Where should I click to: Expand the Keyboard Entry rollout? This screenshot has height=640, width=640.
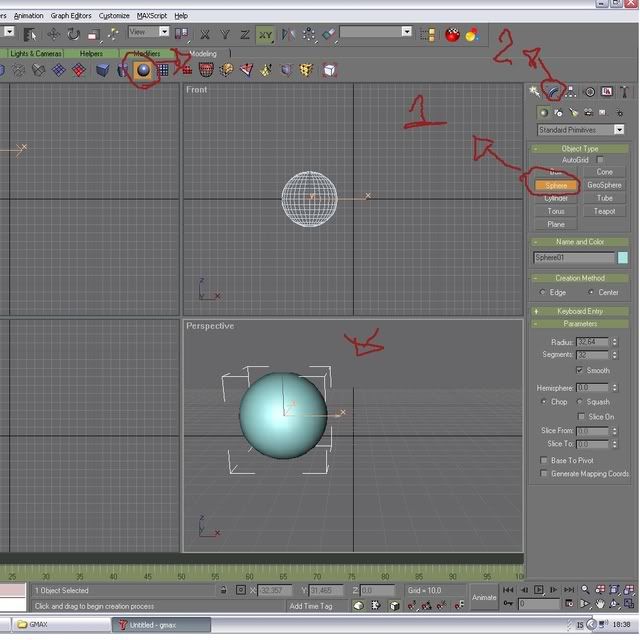click(x=580, y=311)
